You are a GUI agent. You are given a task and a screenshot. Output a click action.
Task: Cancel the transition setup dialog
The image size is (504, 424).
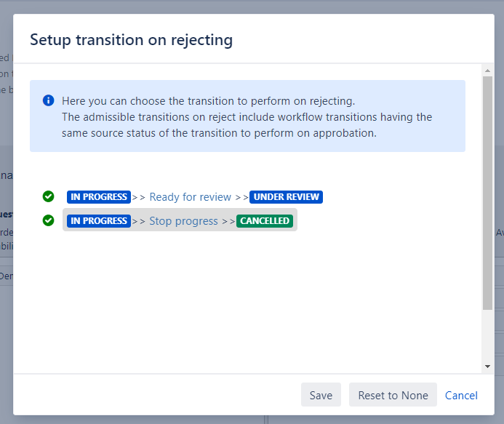pos(461,395)
